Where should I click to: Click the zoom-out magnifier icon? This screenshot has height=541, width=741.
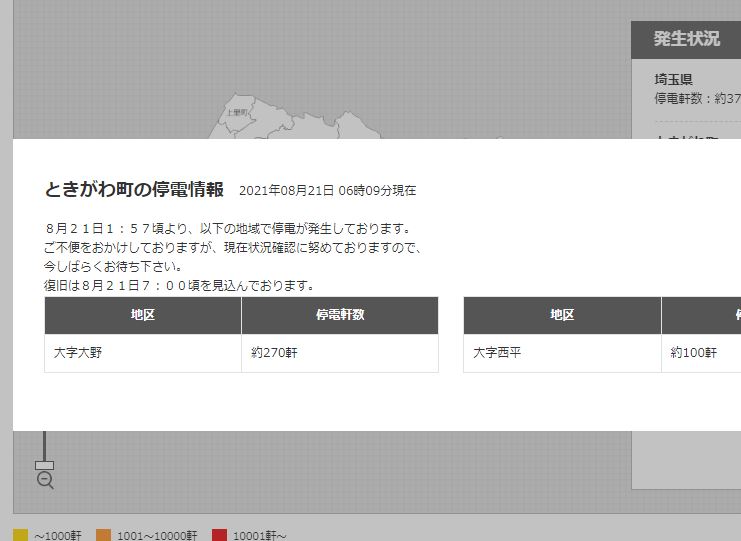pyautogui.click(x=45, y=481)
